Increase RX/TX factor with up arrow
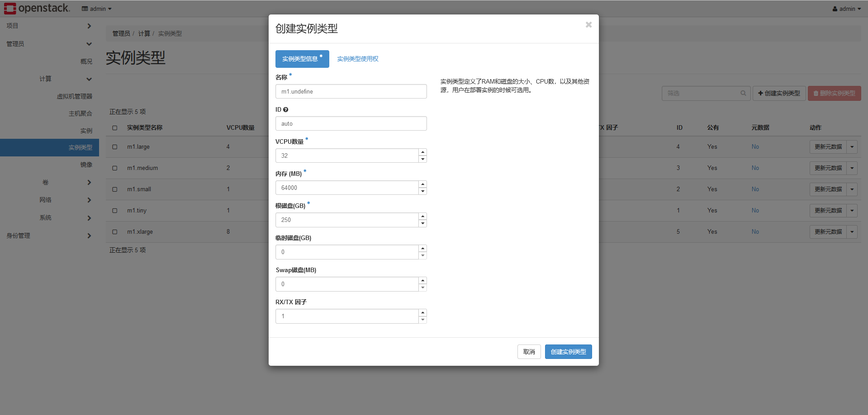This screenshot has width=868, height=415. (x=422, y=313)
